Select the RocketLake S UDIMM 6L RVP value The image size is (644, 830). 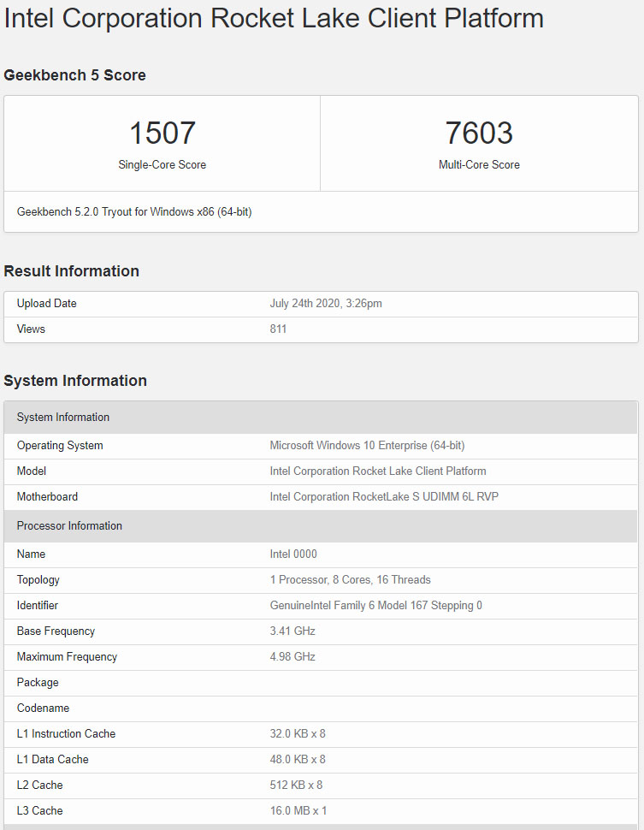pos(384,496)
